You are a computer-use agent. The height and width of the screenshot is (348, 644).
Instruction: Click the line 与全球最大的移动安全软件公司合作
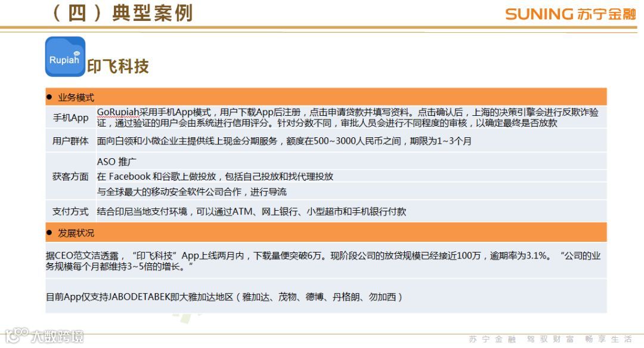coord(192,192)
